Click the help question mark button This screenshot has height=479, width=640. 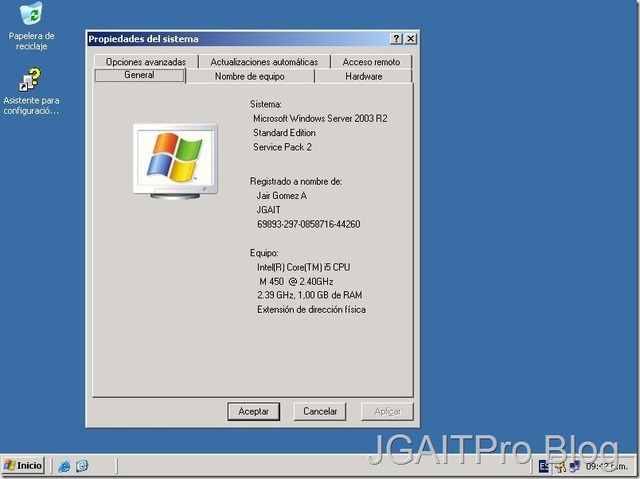396,39
